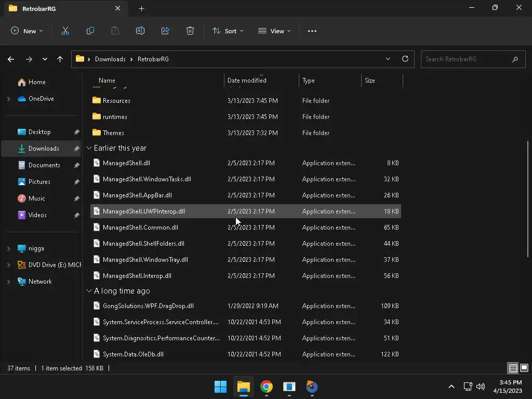
Task: Close the RetrobarRG tab
Action: point(118,8)
